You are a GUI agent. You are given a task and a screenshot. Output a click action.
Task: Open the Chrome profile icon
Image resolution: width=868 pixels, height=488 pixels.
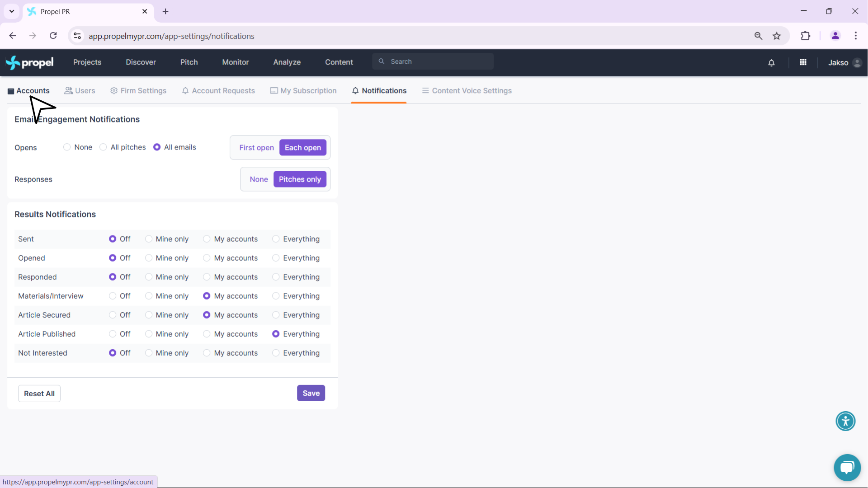[835, 36]
